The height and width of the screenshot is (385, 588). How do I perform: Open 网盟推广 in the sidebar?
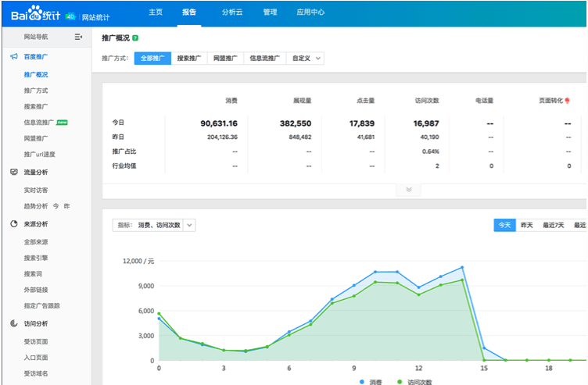coord(36,138)
